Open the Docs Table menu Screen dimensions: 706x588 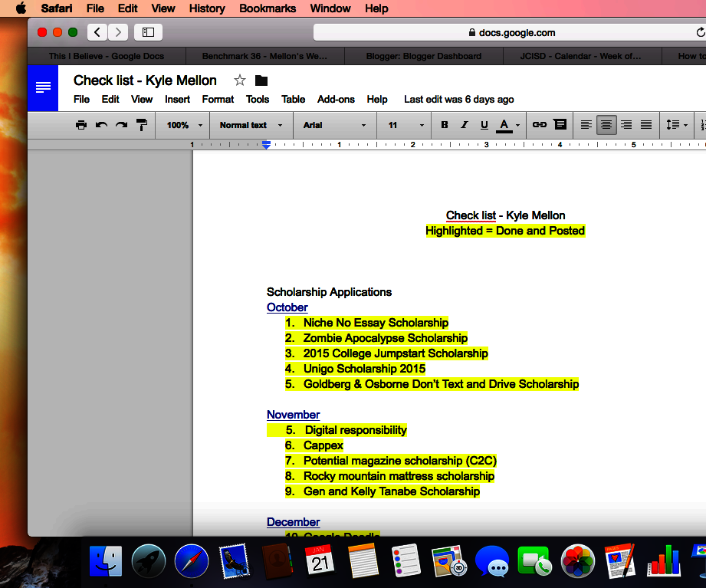[x=293, y=100]
